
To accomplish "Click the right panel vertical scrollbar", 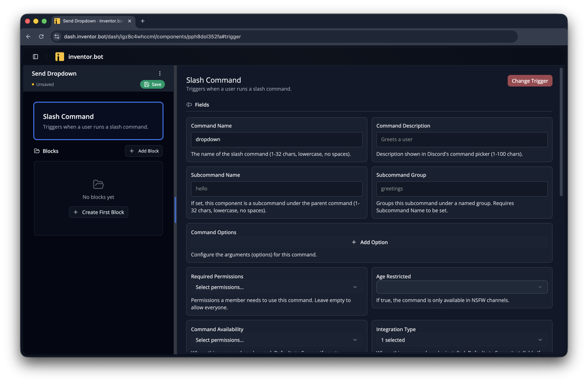I will pos(561,132).
